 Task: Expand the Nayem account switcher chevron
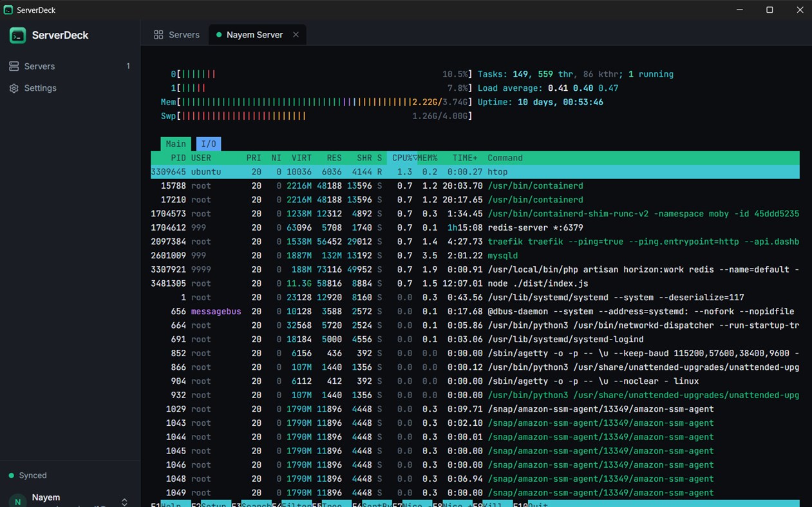(124, 502)
